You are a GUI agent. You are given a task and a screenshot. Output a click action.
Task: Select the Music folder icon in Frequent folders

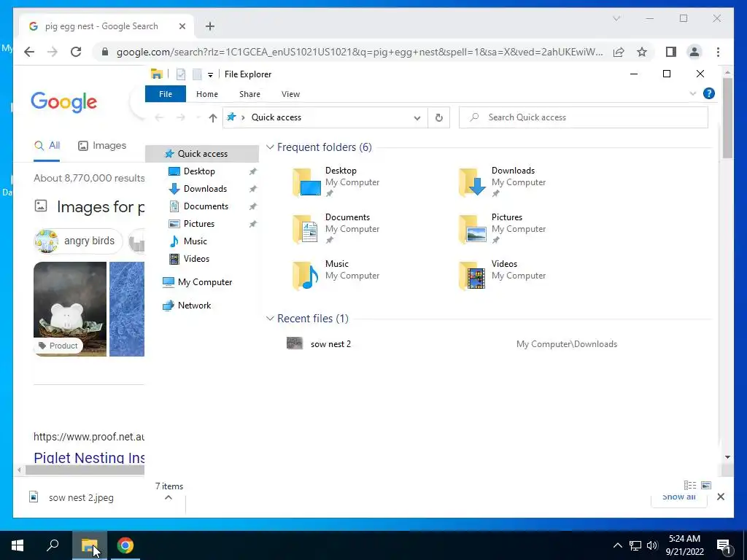click(306, 275)
